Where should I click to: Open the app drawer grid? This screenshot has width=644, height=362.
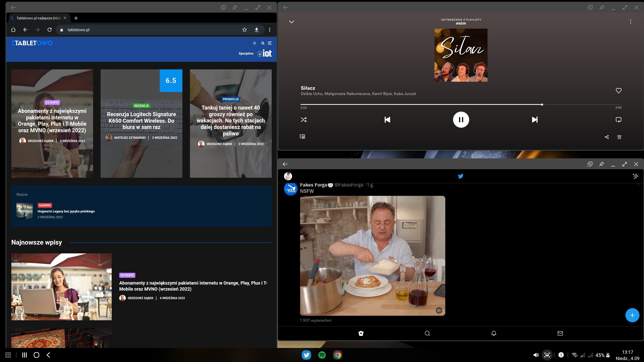(8, 355)
